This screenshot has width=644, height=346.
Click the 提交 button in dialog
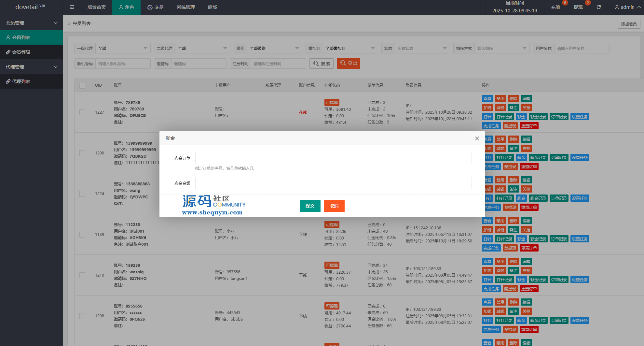click(310, 206)
